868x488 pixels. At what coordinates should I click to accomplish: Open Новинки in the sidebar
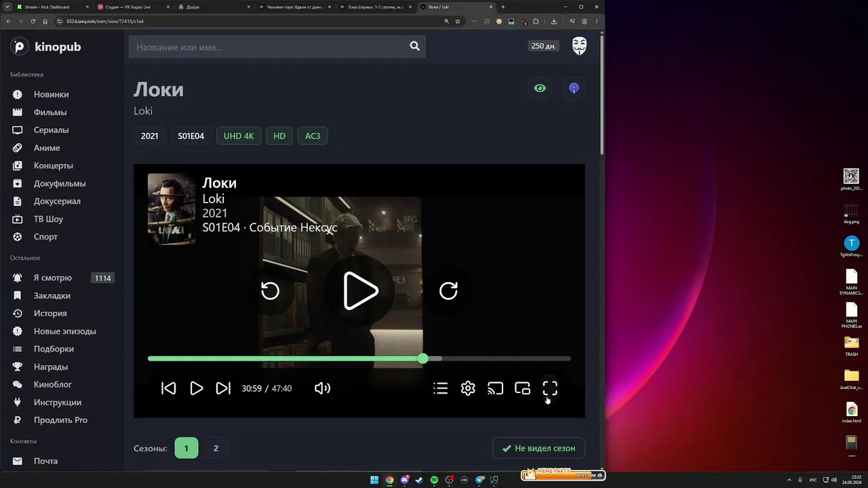51,94
